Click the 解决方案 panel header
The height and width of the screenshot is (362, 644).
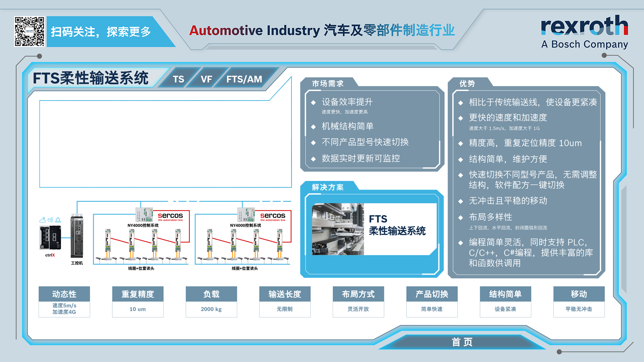[328, 187]
